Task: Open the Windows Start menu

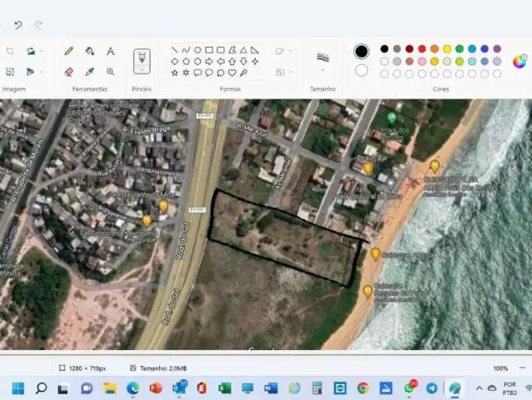Action: [18, 388]
